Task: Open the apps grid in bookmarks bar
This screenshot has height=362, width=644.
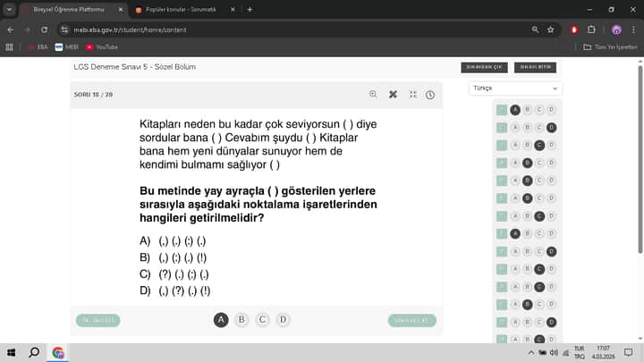Action: click(x=10, y=47)
